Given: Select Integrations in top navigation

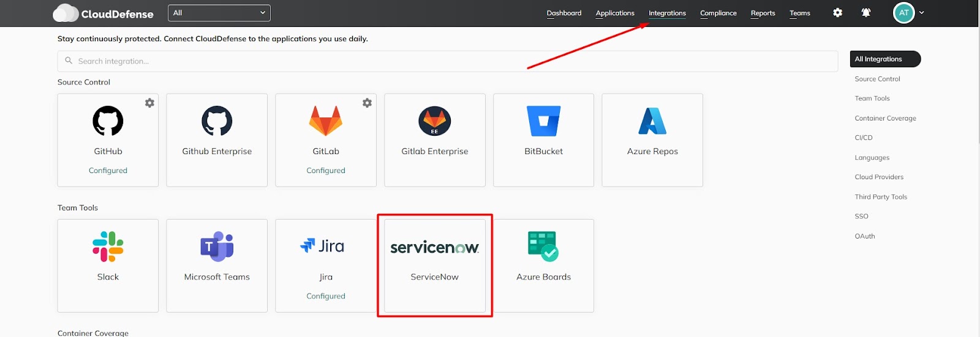Looking at the screenshot, I should pyautogui.click(x=667, y=13).
